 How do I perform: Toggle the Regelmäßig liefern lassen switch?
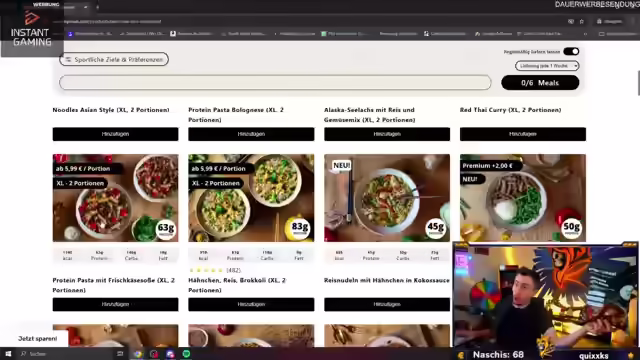coord(571,51)
